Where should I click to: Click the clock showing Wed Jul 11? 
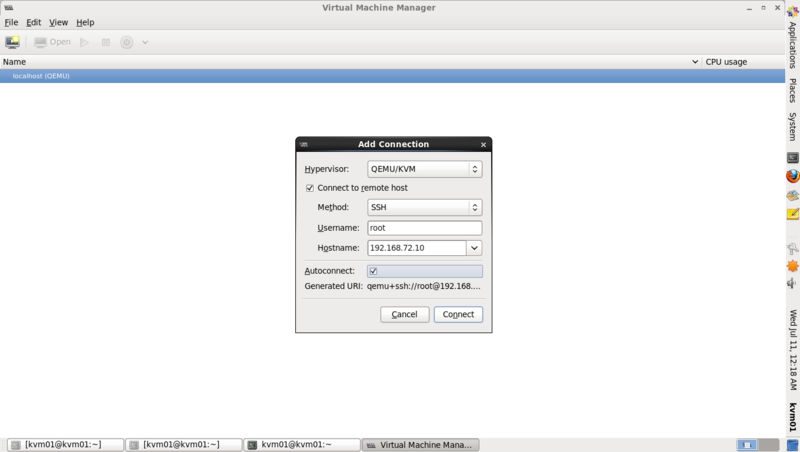coord(792,349)
